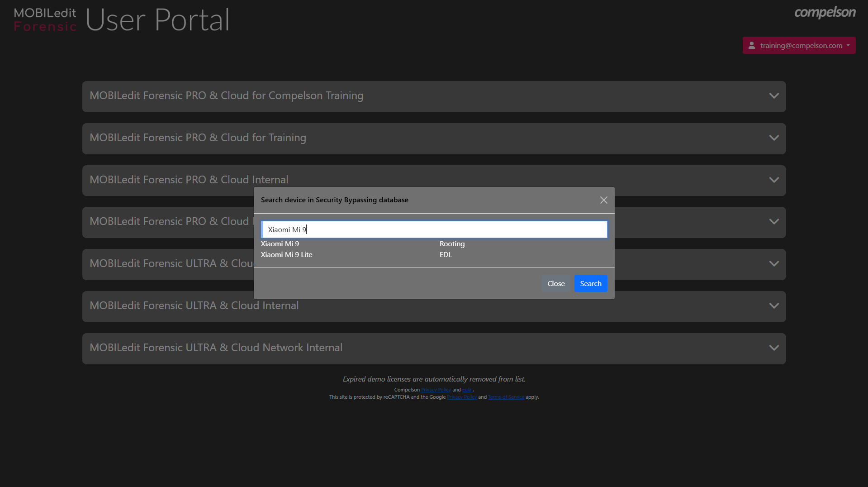Screen dimensions: 868x487
Task: Open the training@compelson.com account dropdown
Action: tap(799, 45)
